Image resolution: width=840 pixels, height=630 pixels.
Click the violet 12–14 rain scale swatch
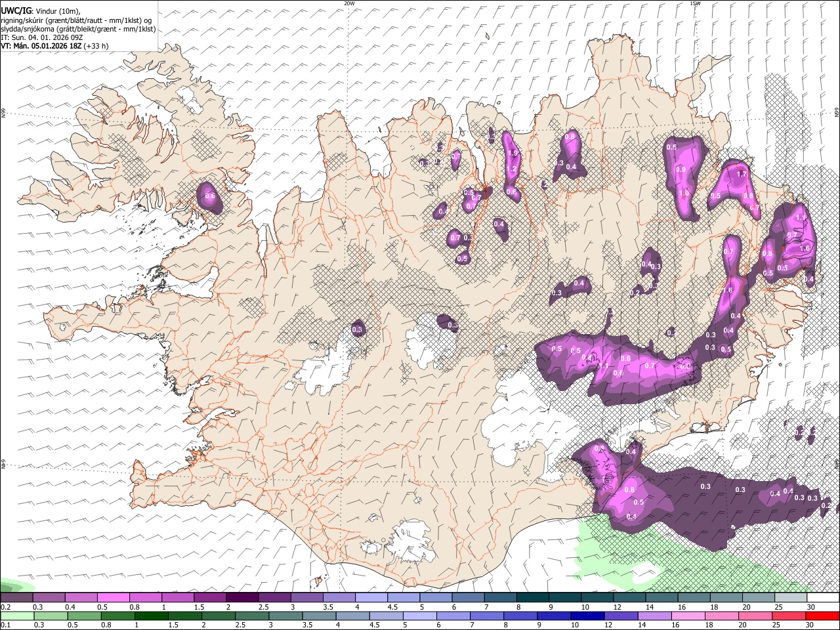pyautogui.click(x=620, y=616)
